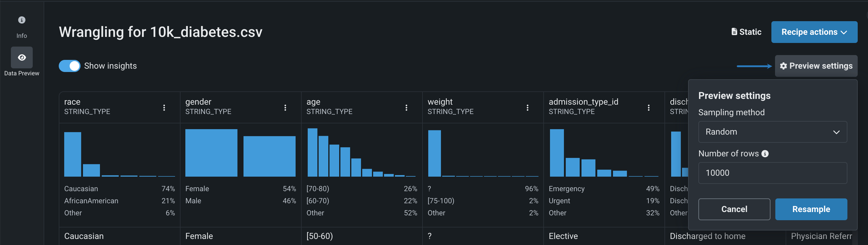The width and height of the screenshot is (868, 245).
Task: Click the Caucasian bar in race histogram
Action: pyautogui.click(x=72, y=154)
